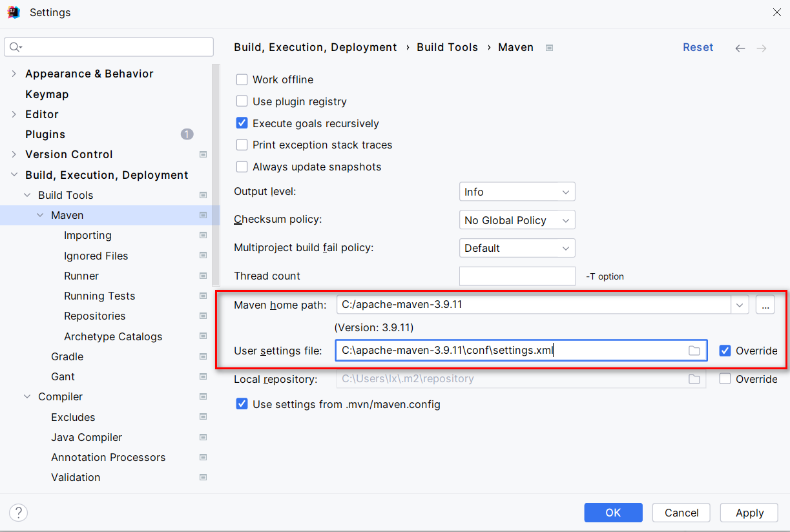The width and height of the screenshot is (790, 532).
Task: Open Multiproject build fail policy dropdown
Action: coord(517,248)
